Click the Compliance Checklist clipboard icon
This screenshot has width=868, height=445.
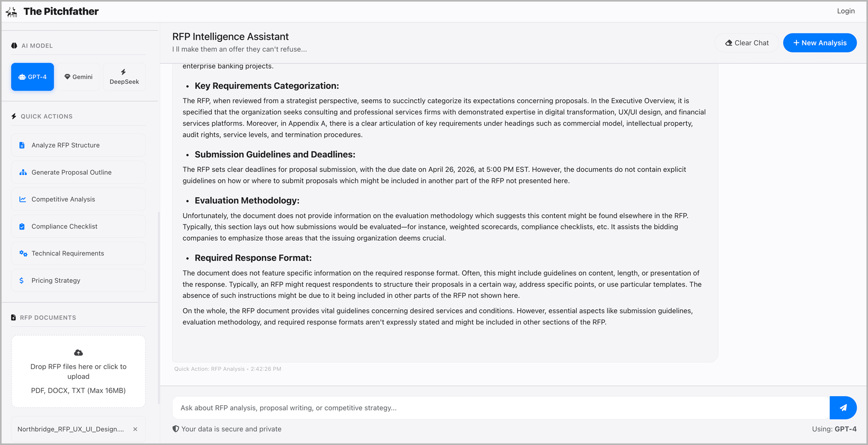coord(22,226)
